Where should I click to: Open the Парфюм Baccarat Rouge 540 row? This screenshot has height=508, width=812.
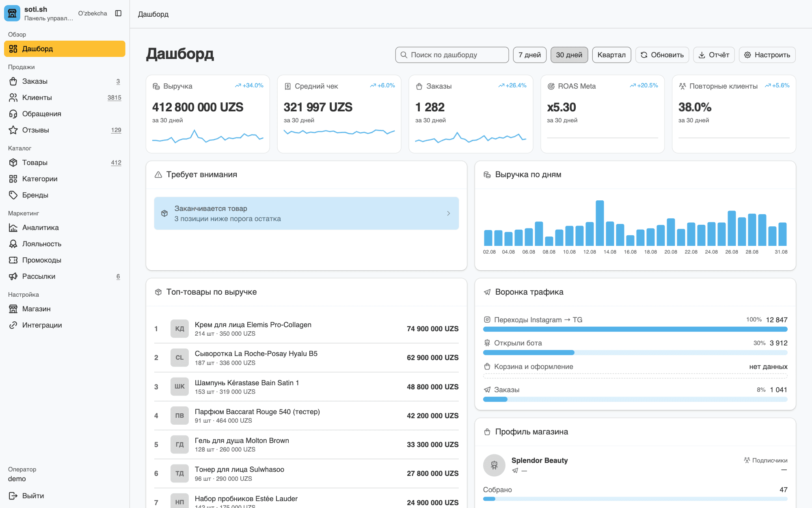[x=306, y=416]
